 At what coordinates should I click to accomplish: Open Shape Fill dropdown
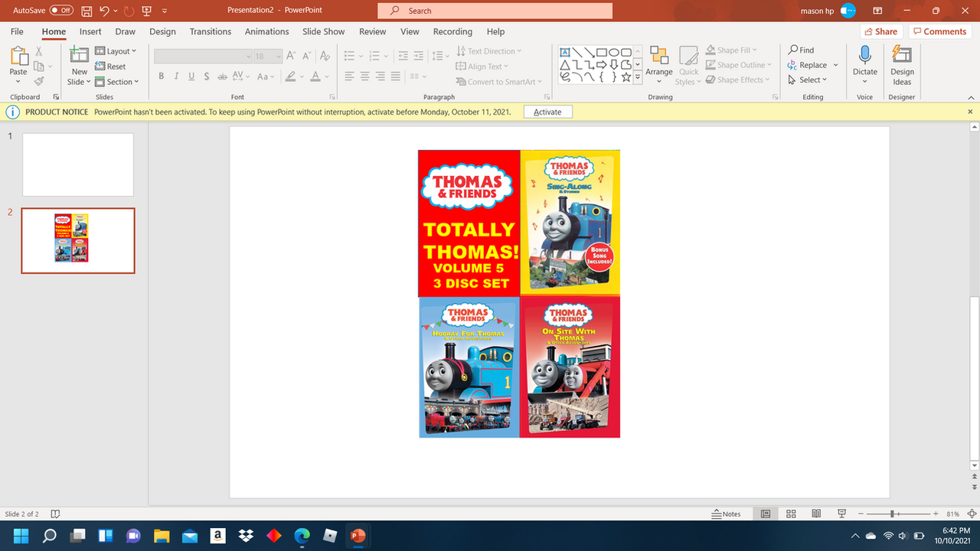tap(731, 50)
